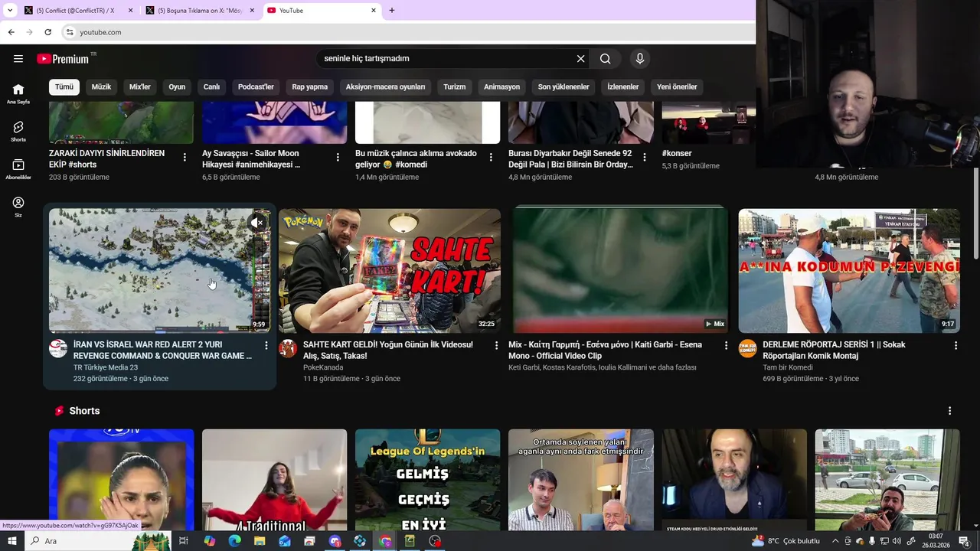Open Shorts from the sidebar
The width and height of the screenshot is (980, 551).
pos(18,131)
